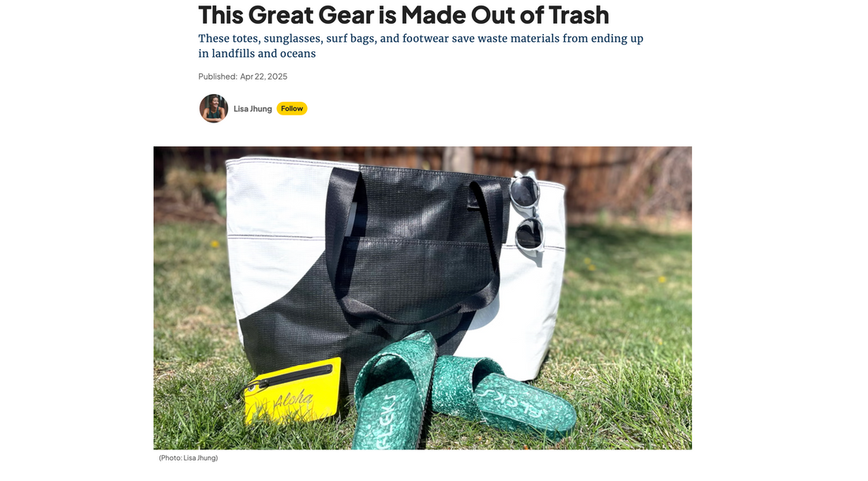Image resolution: width=868 pixels, height=481 pixels.
Task: Click the black zipper on the yellow pouch
Action: (x=294, y=378)
